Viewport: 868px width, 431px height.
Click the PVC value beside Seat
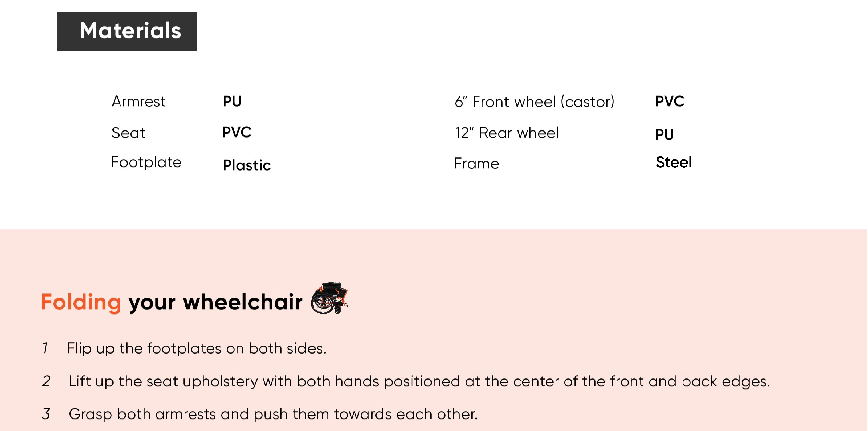237,132
